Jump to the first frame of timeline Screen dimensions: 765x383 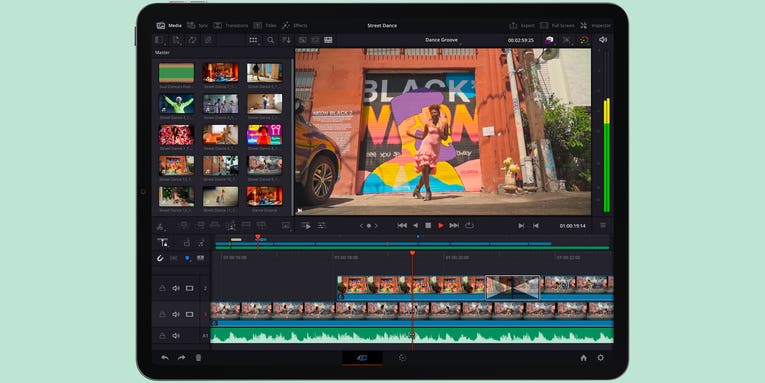point(402,225)
